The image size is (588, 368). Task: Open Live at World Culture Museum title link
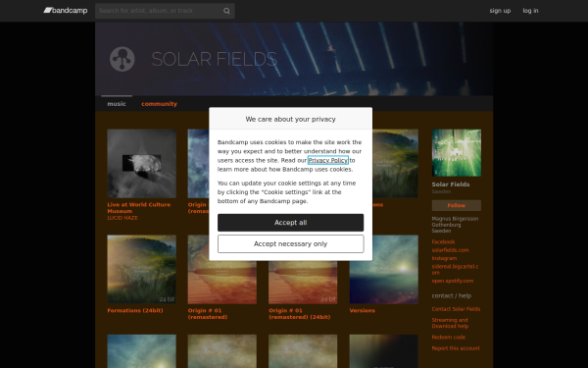(139, 208)
